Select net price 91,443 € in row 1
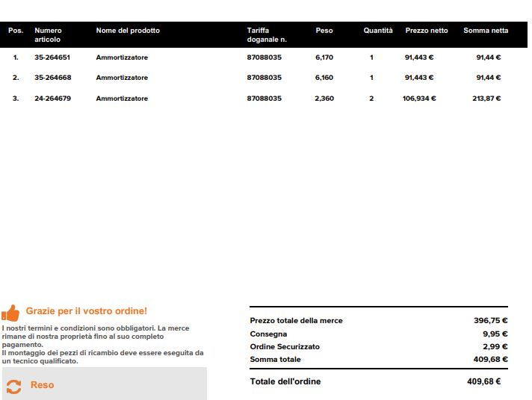 419,57
